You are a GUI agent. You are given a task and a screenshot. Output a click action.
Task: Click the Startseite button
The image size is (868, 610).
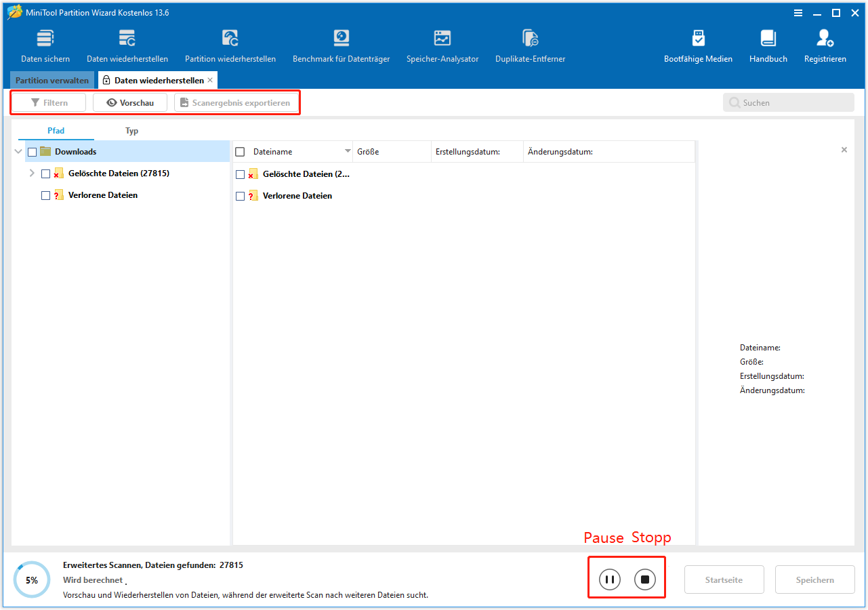click(x=724, y=579)
